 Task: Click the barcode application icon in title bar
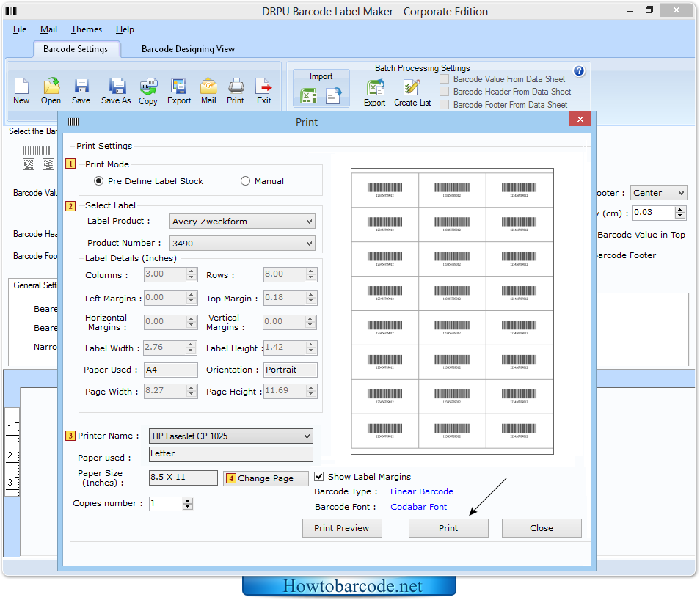click(11, 11)
